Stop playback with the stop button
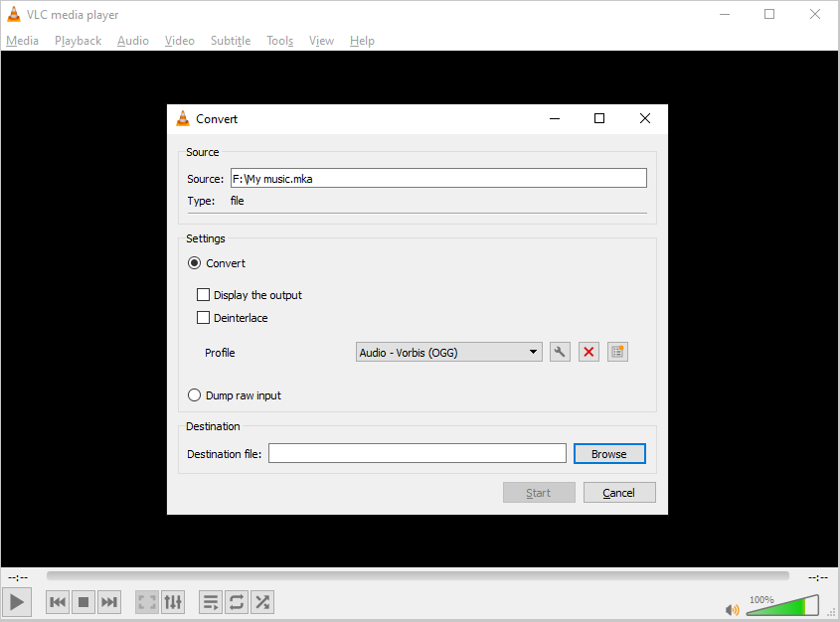Viewport: 840px width, 622px height. (84, 602)
